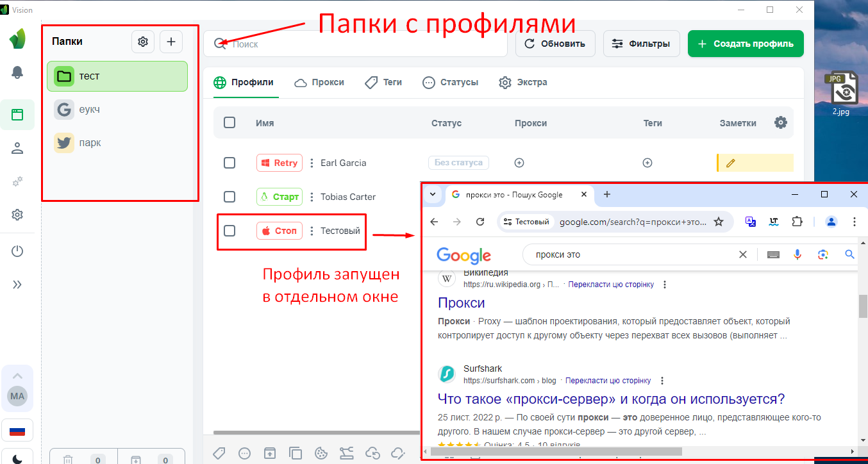Click the Создать профиль button

point(746,44)
